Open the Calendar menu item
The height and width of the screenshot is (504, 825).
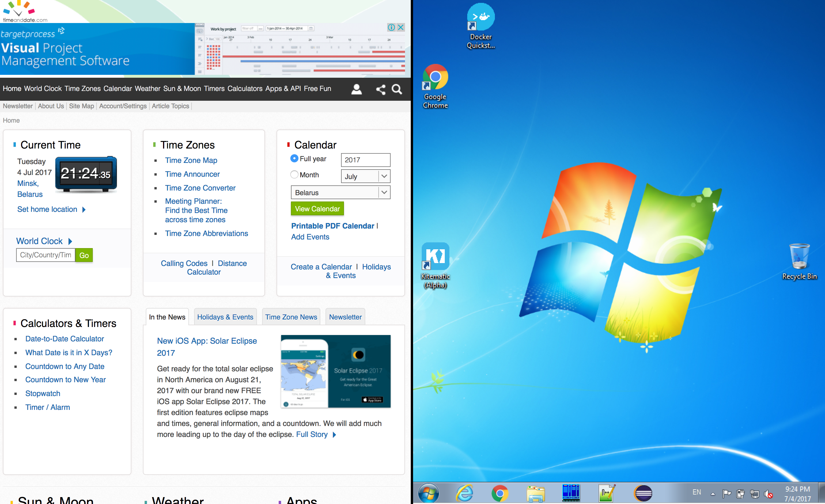(118, 89)
